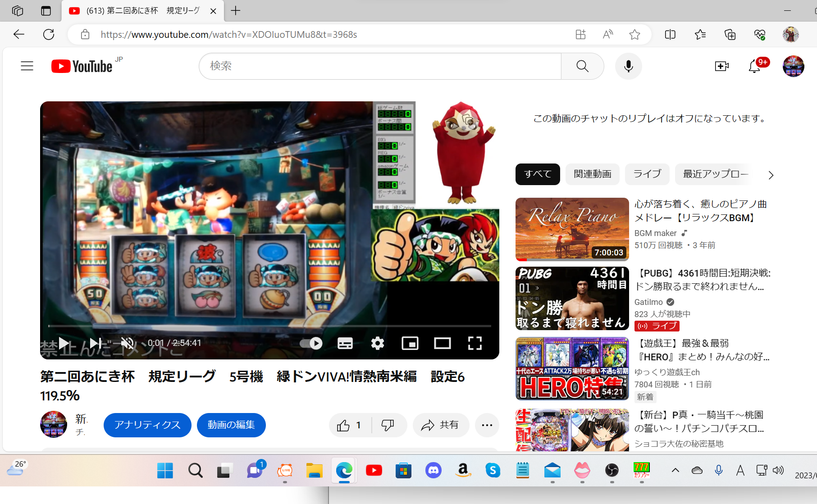The height and width of the screenshot is (504, 817).
Task: Open YouTube notifications bell
Action: [x=754, y=67]
